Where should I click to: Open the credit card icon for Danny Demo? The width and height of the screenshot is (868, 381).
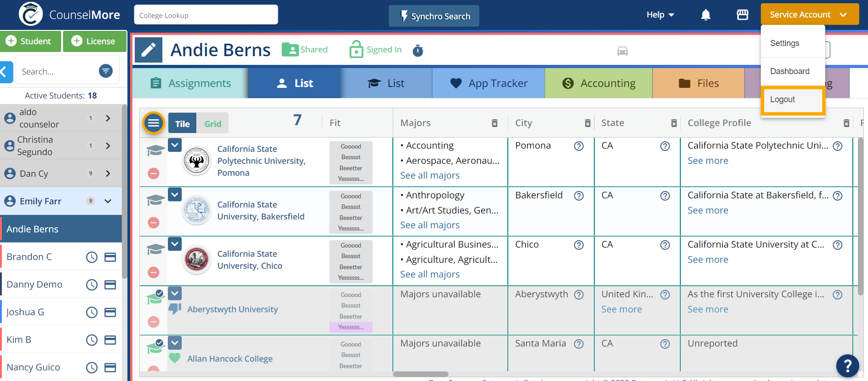click(110, 285)
